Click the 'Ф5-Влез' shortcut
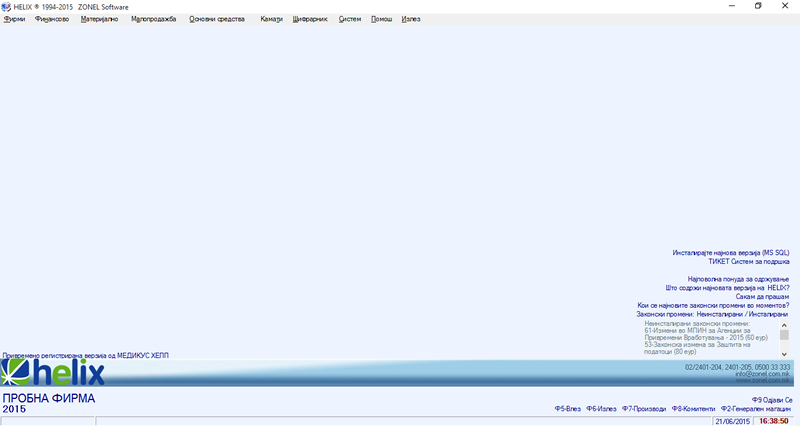 tap(567, 409)
